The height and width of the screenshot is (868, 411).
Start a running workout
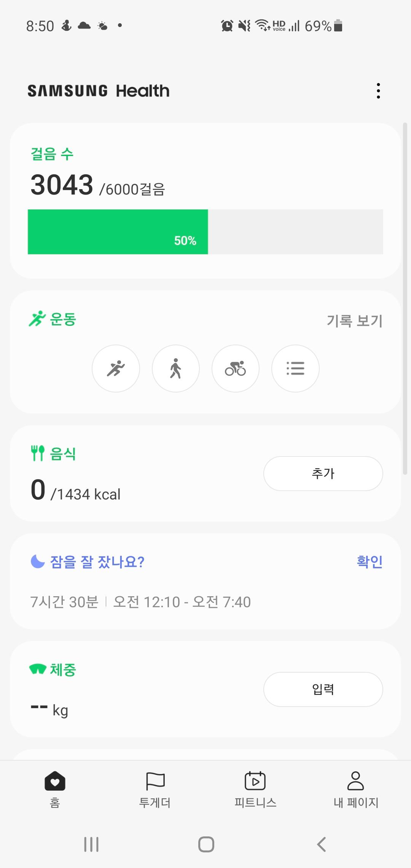(x=116, y=369)
